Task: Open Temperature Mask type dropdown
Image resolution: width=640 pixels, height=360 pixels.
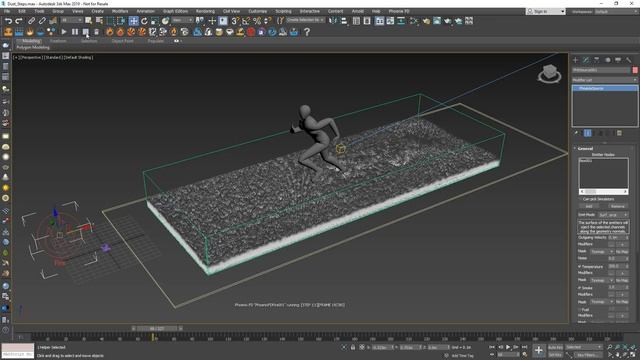Action: click(x=602, y=280)
